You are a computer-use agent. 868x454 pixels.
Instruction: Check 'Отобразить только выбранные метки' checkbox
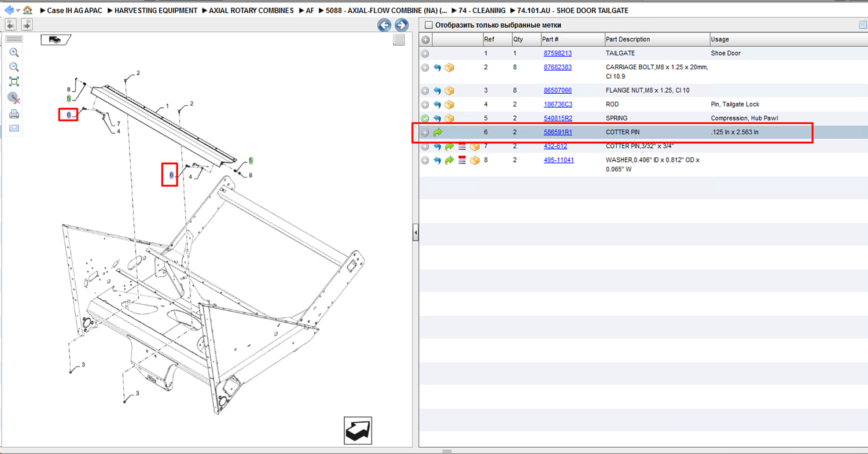point(429,25)
